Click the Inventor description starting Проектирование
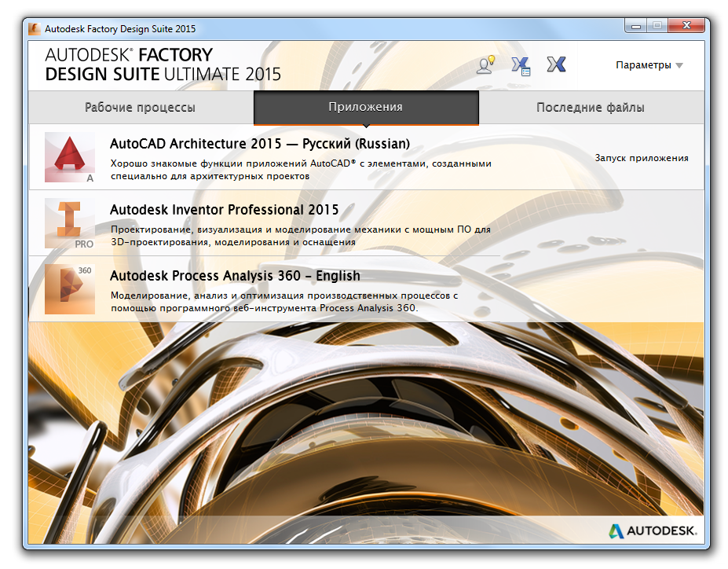This screenshot has width=728, height=569. (x=301, y=236)
